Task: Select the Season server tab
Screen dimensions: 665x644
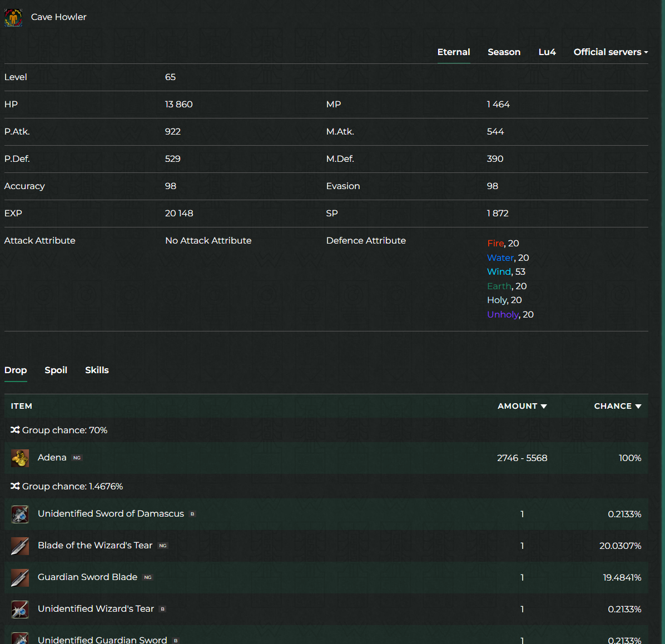Action: click(504, 52)
